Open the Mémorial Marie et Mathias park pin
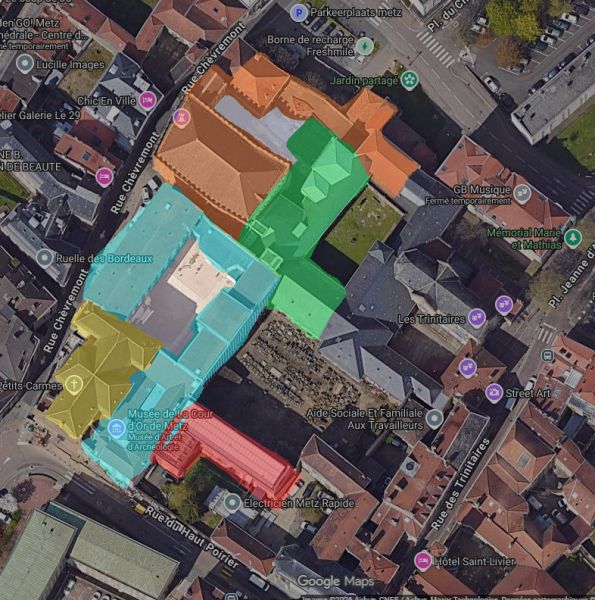 click(x=573, y=238)
